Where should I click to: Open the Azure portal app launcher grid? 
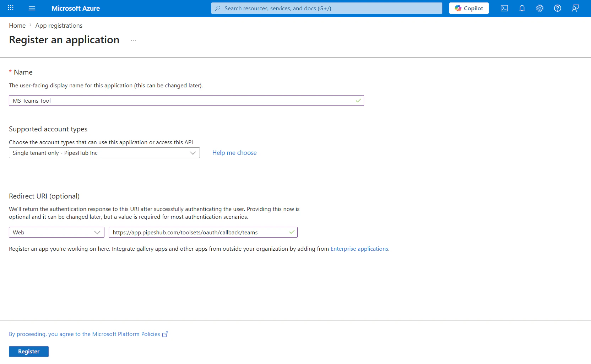10,8
